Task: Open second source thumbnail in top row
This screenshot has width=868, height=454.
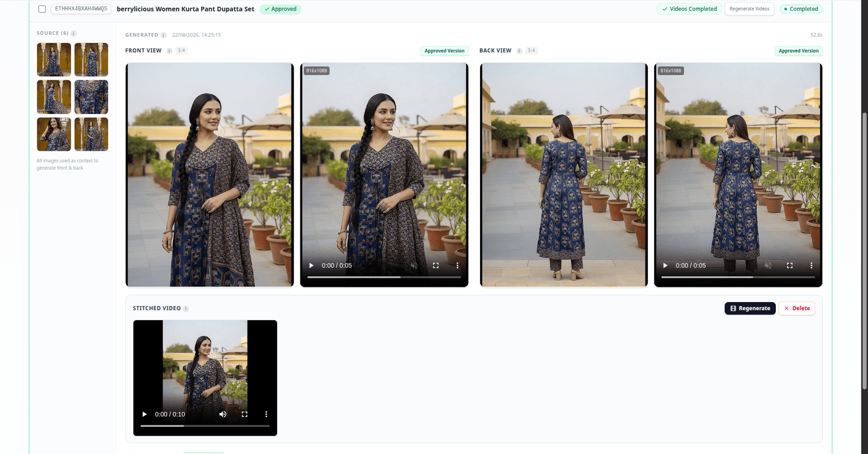Action: 91,60
